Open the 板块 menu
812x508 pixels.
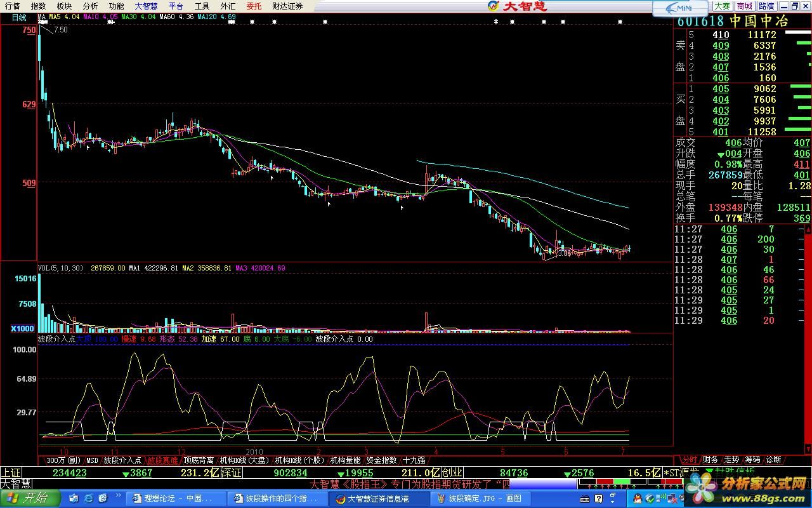[64, 6]
